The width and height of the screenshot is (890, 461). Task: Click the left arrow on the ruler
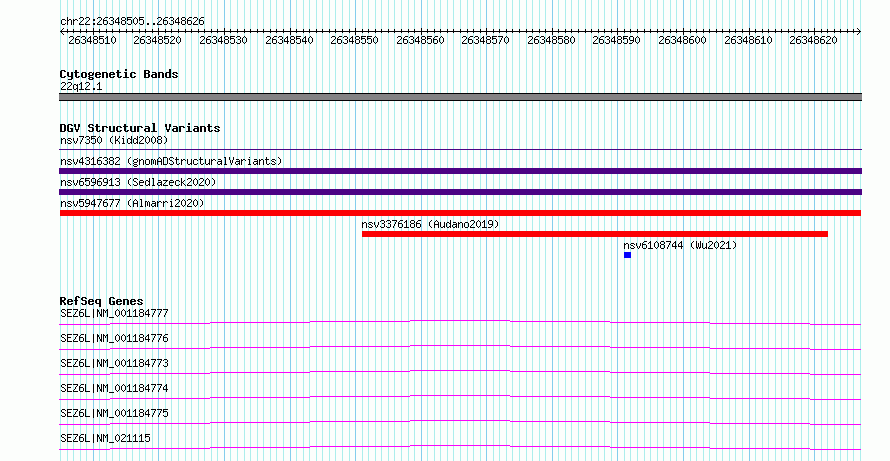pyautogui.click(x=62, y=32)
